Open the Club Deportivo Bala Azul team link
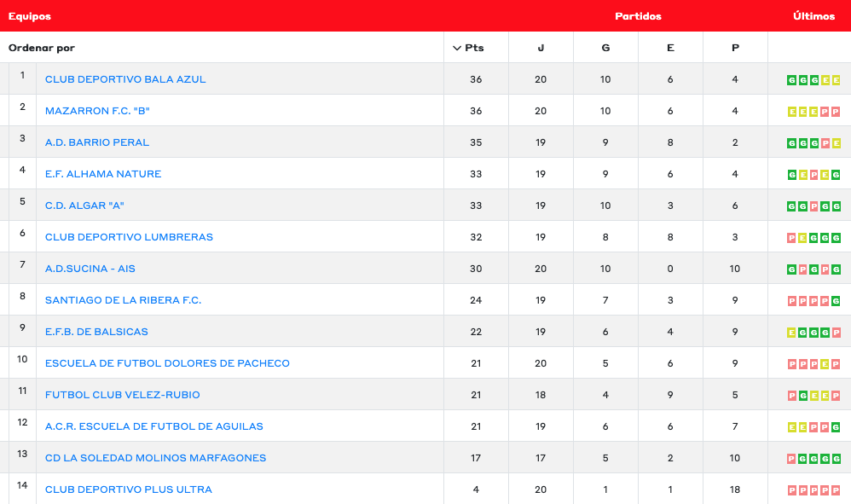The image size is (851, 504). [x=125, y=79]
